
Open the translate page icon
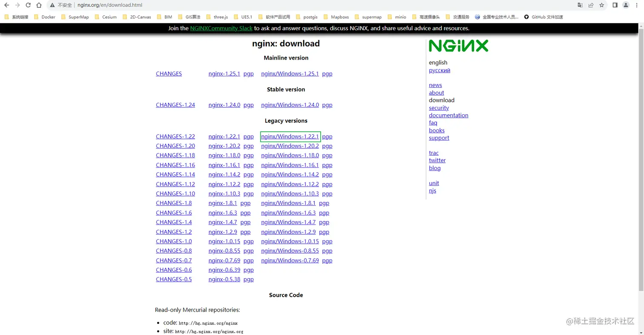tap(580, 5)
